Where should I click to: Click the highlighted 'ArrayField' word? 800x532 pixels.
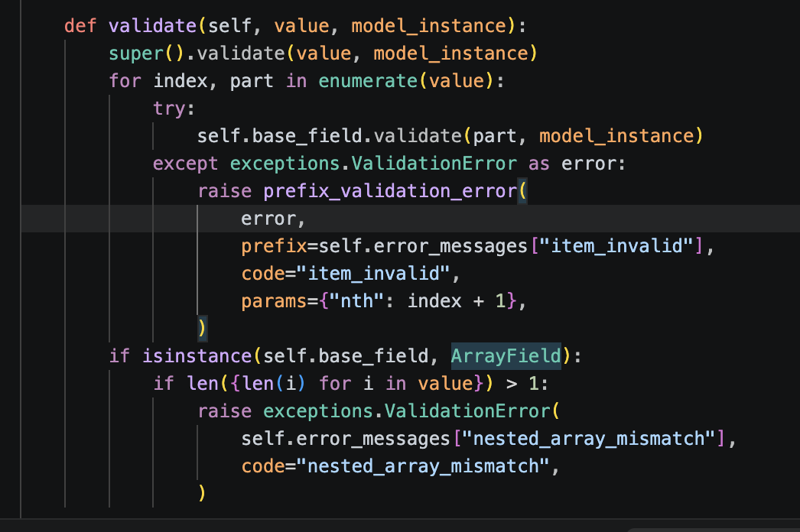pyautogui.click(x=506, y=356)
